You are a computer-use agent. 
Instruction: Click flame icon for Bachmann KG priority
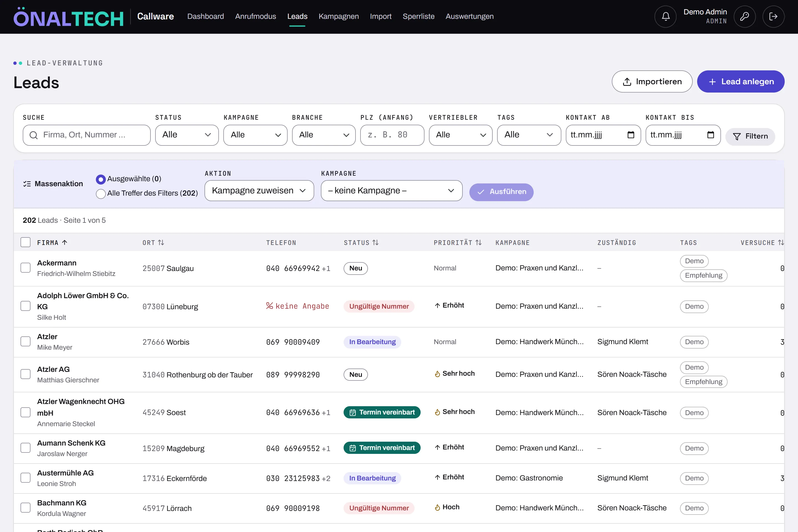point(437,507)
